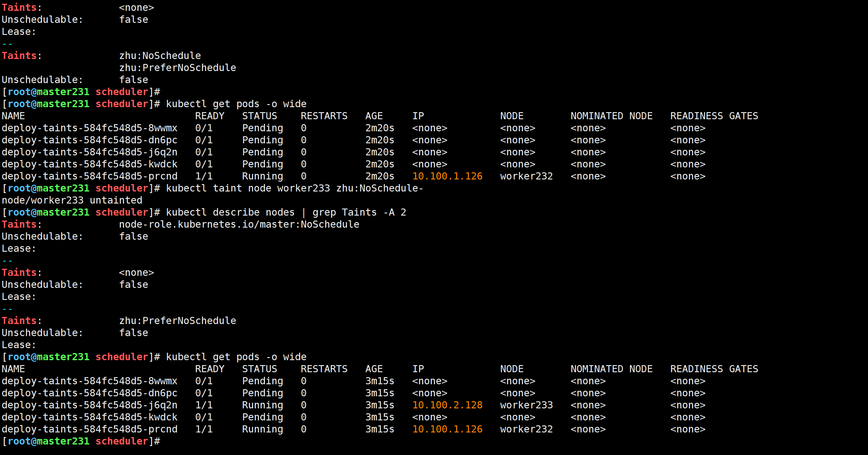Image resolution: width=868 pixels, height=455 pixels.
Task: Click the 'READINESS GATES' header in last table
Action: [x=714, y=369]
